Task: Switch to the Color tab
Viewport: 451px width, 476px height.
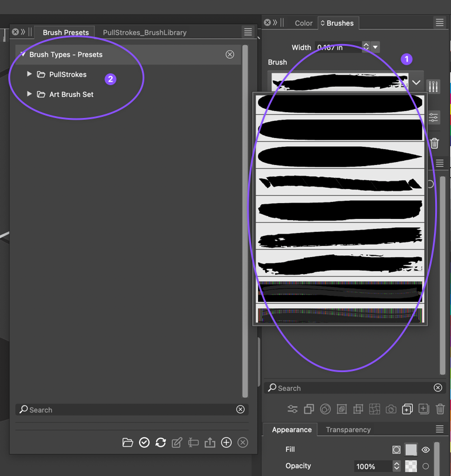Action: (303, 23)
